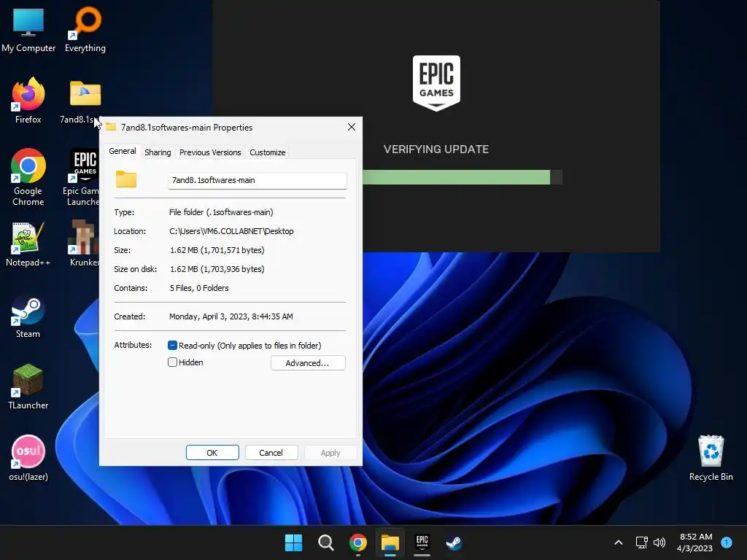Open Google Chrome desktop shortcut
This screenshot has width=747, height=560.
28,177
